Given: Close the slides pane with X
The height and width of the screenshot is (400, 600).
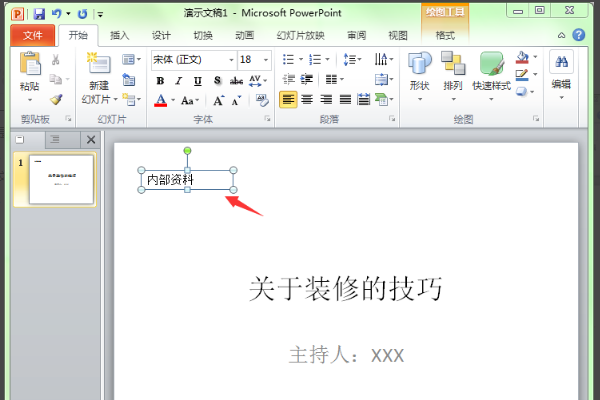Looking at the screenshot, I should coord(91,140).
